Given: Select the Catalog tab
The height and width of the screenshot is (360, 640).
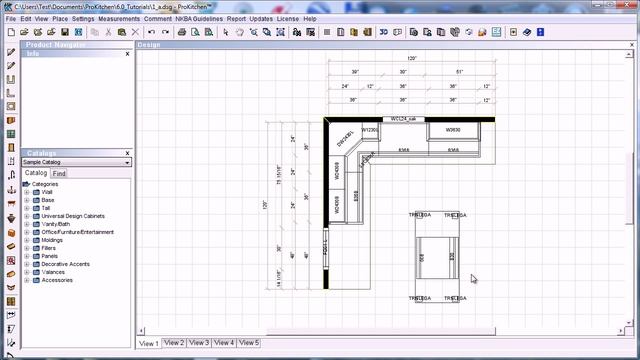Looking at the screenshot, I should (x=36, y=173).
